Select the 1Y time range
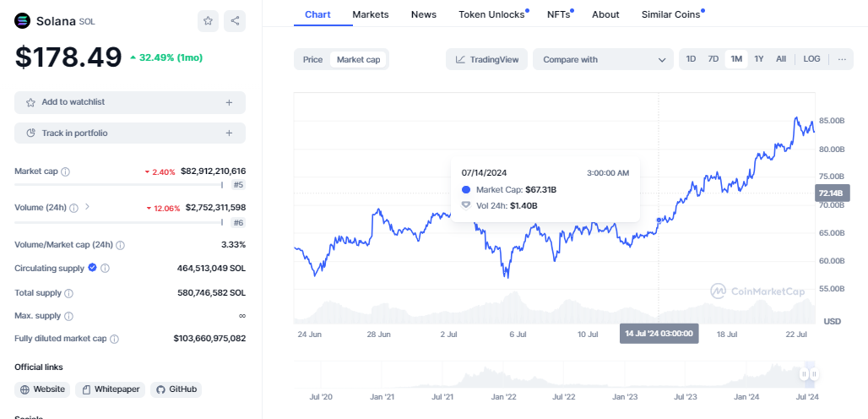Viewport: 868px width, 419px height. [759, 58]
